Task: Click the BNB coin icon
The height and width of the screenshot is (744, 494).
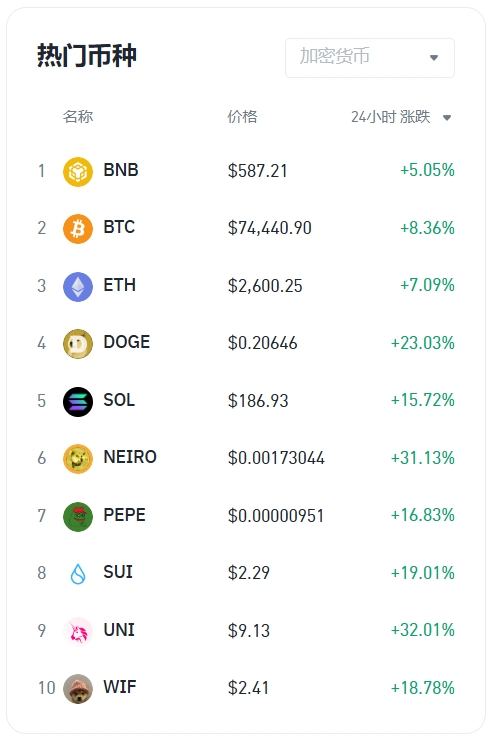Action: [78, 171]
